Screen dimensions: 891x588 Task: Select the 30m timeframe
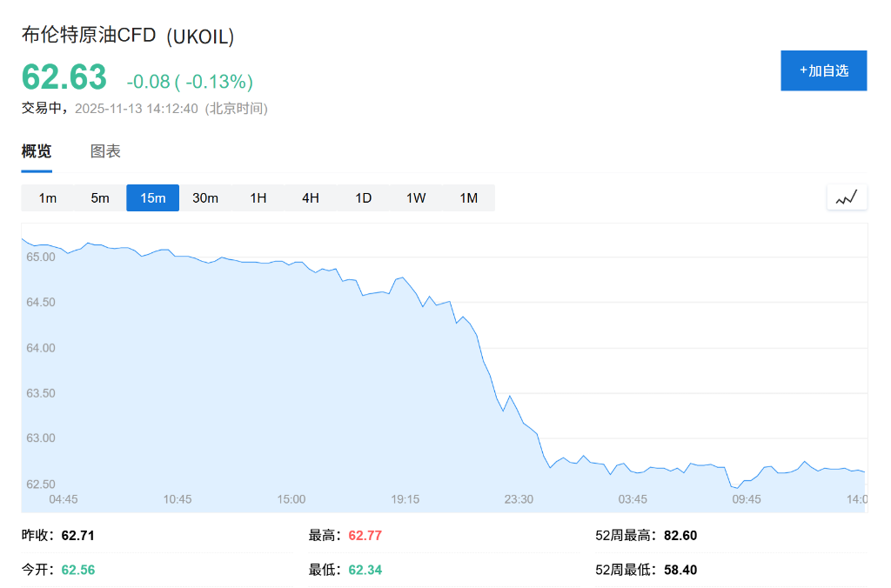[205, 197]
